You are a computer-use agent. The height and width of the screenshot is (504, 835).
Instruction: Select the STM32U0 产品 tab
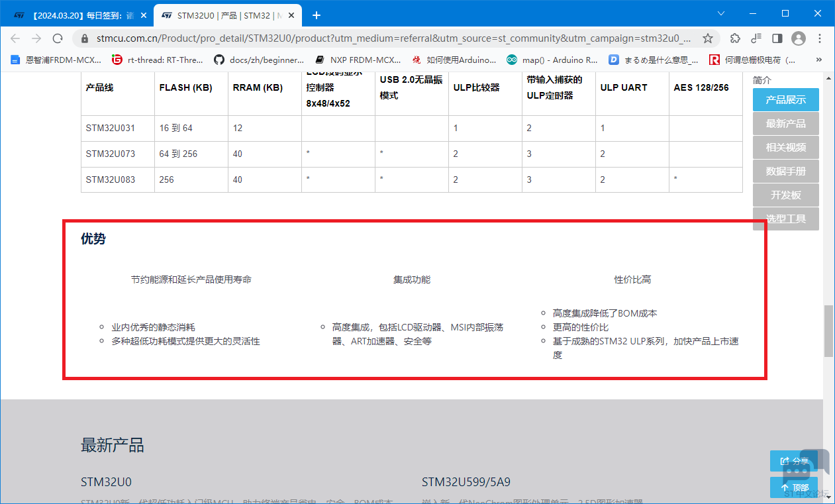click(228, 15)
